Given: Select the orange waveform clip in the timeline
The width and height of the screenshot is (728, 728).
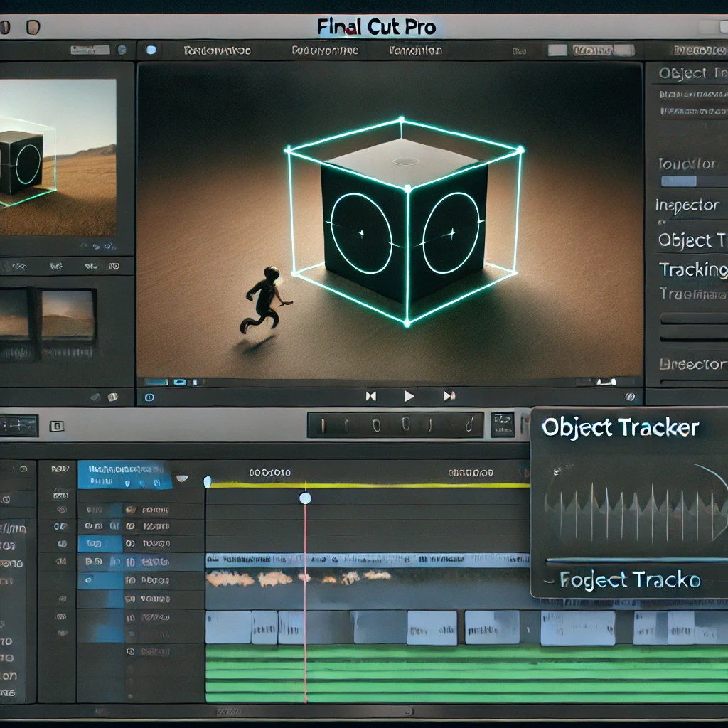Looking at the screenshot, I should (x=299, y=577).
